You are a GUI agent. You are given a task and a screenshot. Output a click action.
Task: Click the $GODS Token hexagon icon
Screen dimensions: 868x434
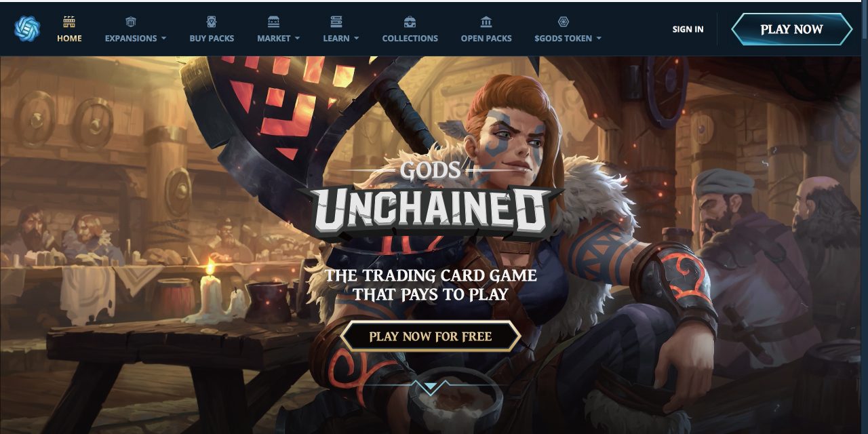(x=563, y=22)
